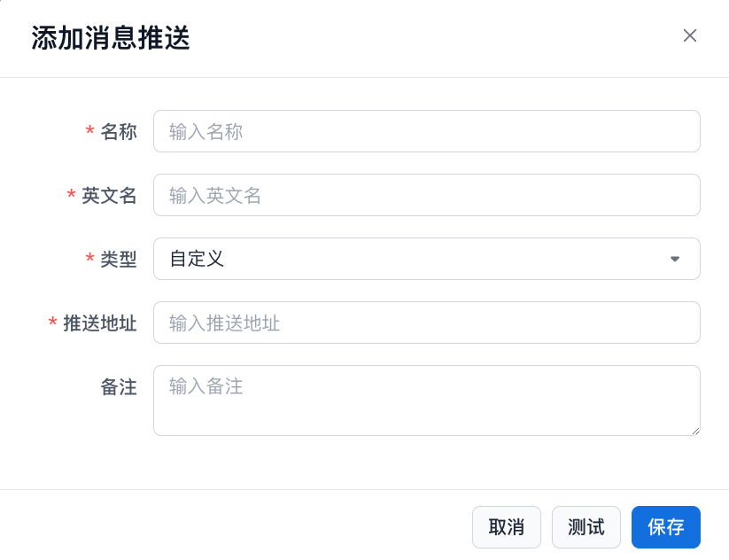Click the 英文名 field label
729x560 pixels.
point(109,196)
